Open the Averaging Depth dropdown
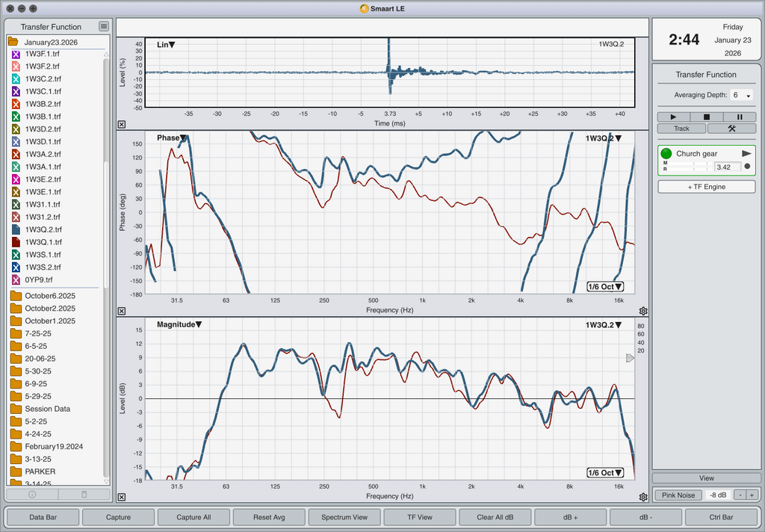 tap(741, 96)
